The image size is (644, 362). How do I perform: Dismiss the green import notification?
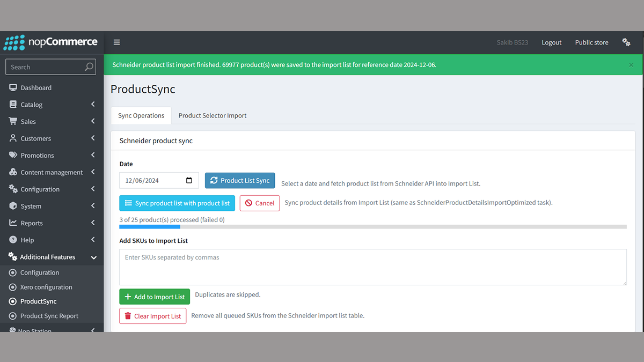pyautogui.click(x=631, y=65)
